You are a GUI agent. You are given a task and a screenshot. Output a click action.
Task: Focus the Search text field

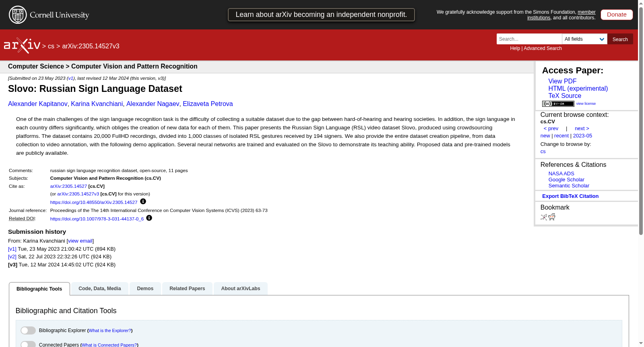[529, 39]
